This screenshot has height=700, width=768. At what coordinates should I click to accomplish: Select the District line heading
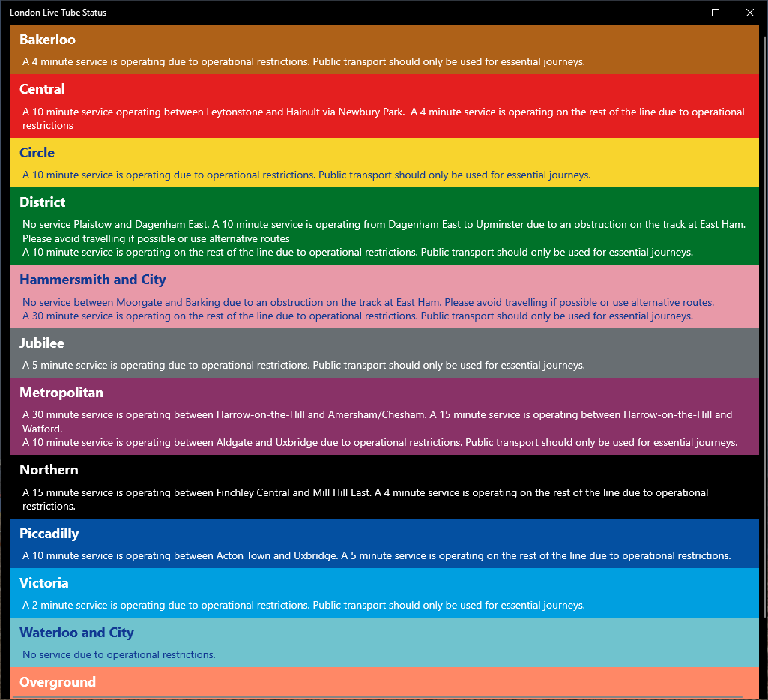pos(42,202)
